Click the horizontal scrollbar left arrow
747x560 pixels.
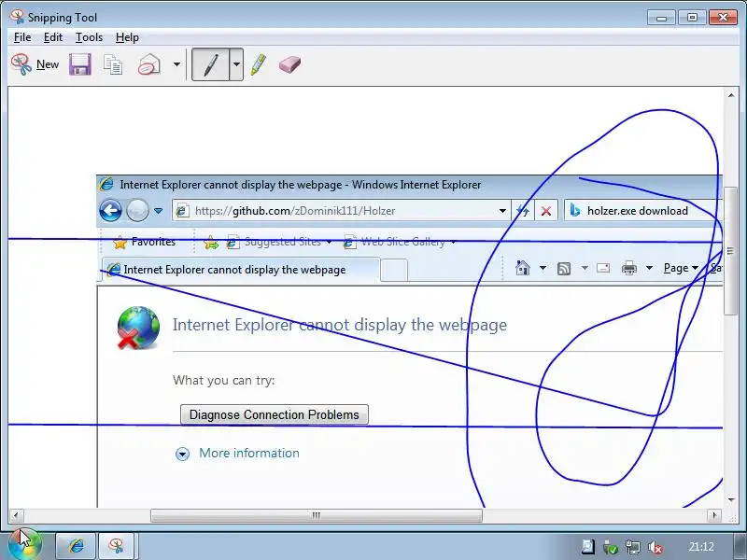[16, 515]
